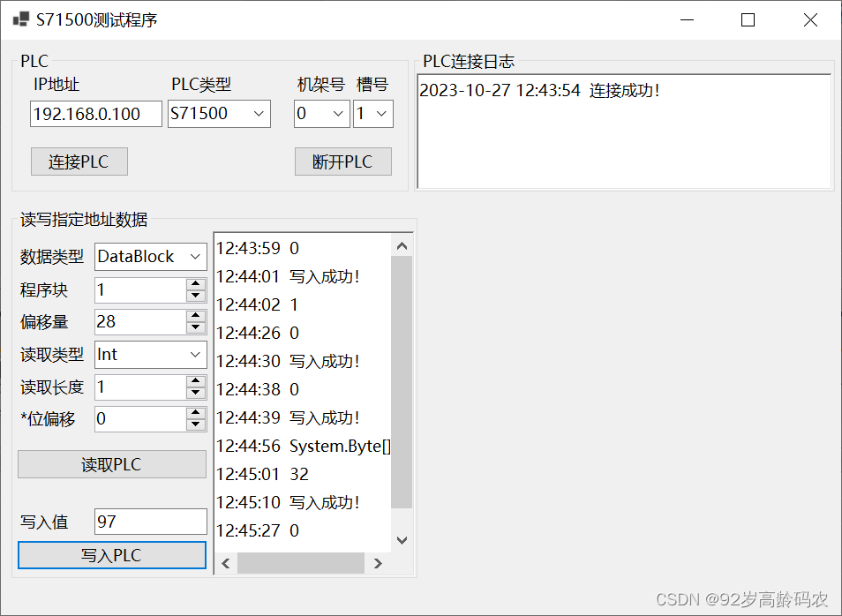
Task: Click the results list vertical scrollbar thumb
Action: click(402, 382)
